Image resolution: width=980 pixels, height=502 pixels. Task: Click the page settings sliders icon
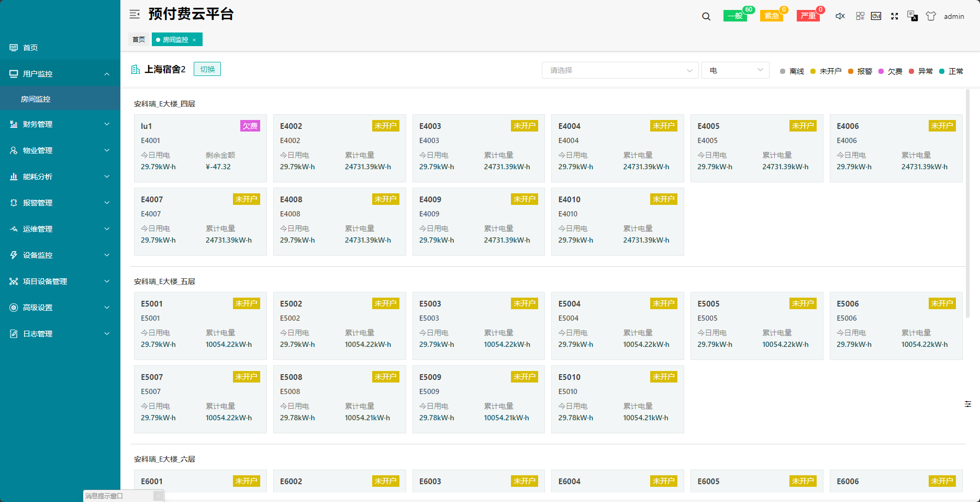pyautogui.click(x=968, y=404)
